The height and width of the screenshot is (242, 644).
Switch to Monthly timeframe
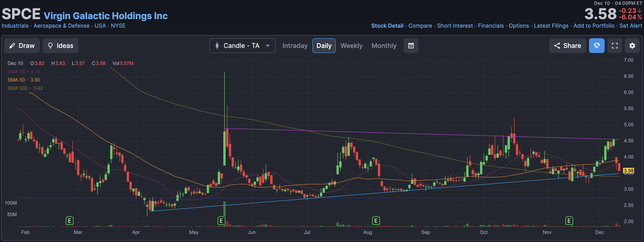click(x=384, y=46)
